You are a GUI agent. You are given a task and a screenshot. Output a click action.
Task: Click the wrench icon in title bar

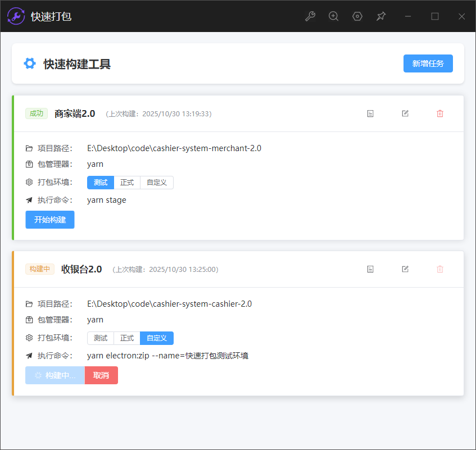(310, 16)
